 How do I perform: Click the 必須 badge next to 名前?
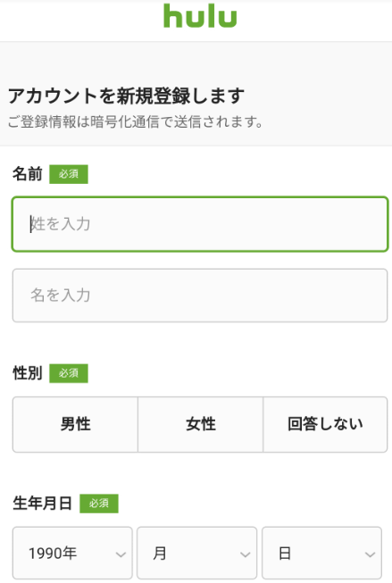(69, 174)
